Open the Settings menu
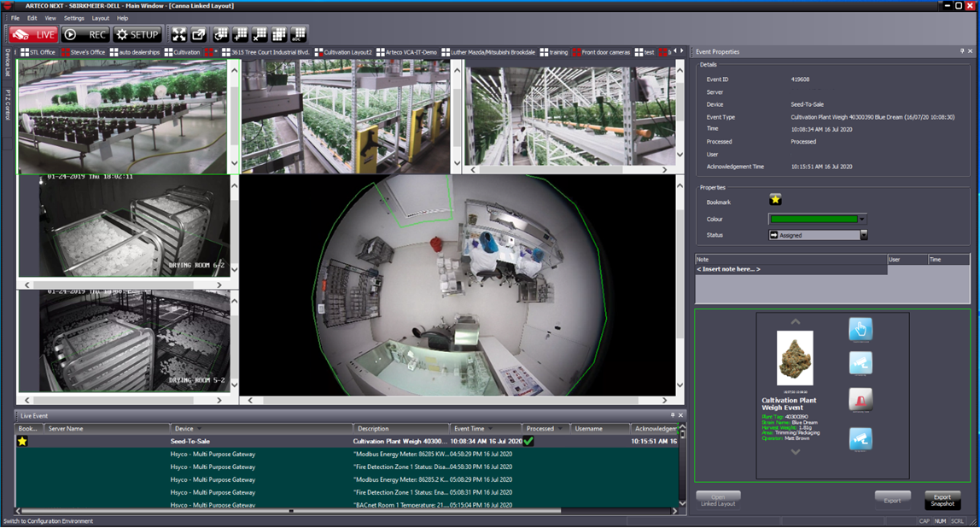The height and width of the screenshot is (528, 980). pos(75,17)
